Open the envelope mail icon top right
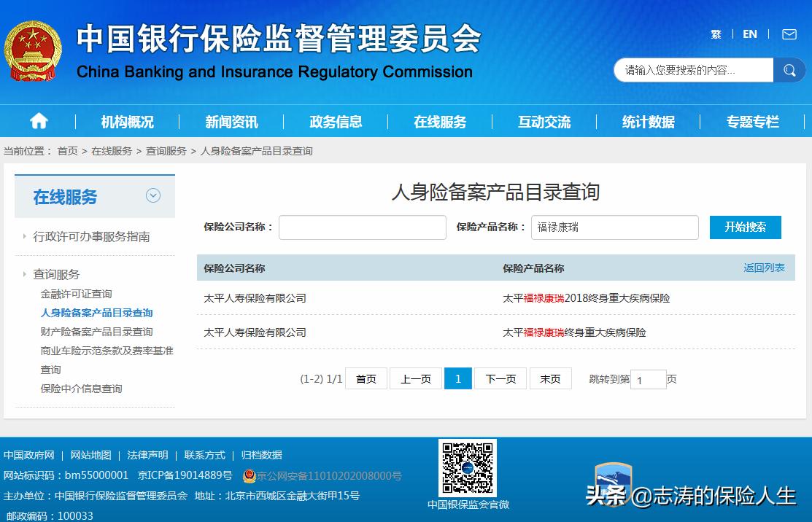Screen dimensions: 812x522 coord(789,34)
